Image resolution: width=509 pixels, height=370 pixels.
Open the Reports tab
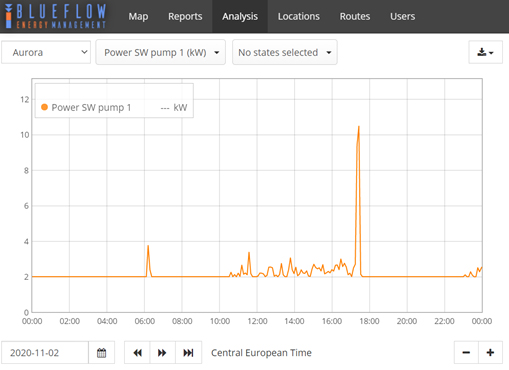[185, 16]
